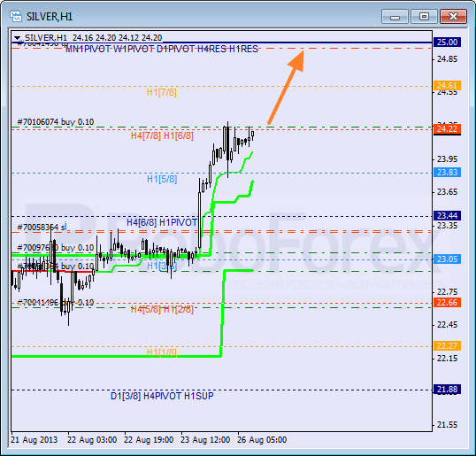Viewport: 476px width, 456px height.
Task: Click the 22.66 red price label
Action: pos(447,303)
